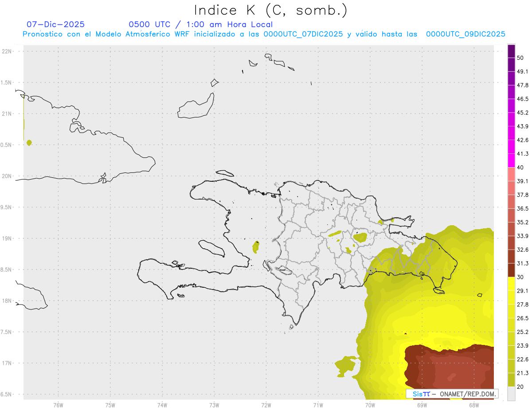Image resolution: width=532 pixels, height=411 pixels.
Task: Click the gray swatch below the 20 label
Action: point(511,393)
